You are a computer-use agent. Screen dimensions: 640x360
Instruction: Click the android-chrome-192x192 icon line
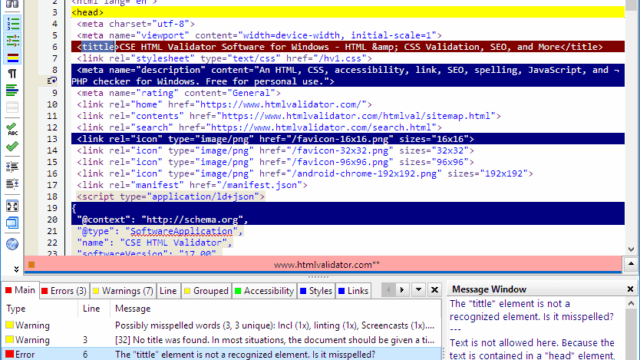tap(304, 174)
